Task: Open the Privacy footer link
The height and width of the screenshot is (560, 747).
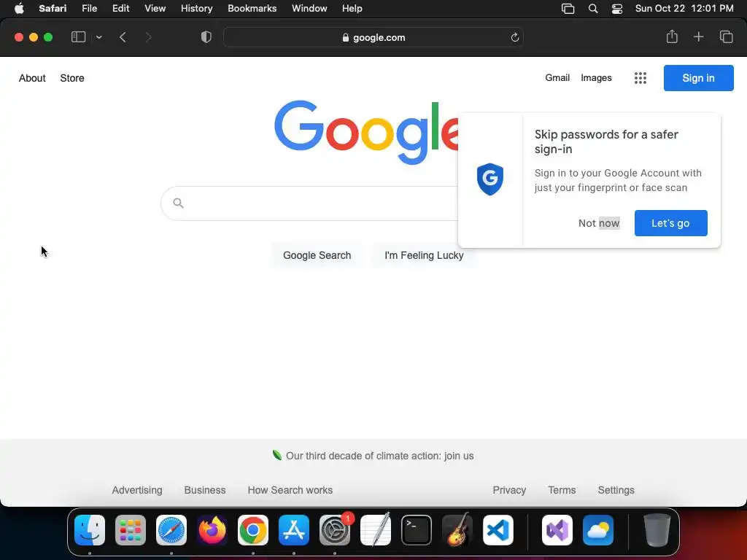Action: tap(509, 490)
